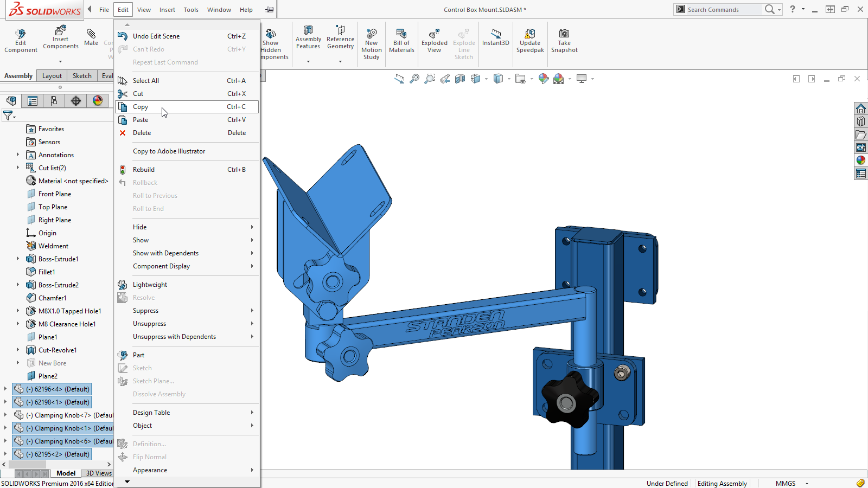868x488 pixels.
Task: Toggle Instant3D mode
Action: point(495,35)
